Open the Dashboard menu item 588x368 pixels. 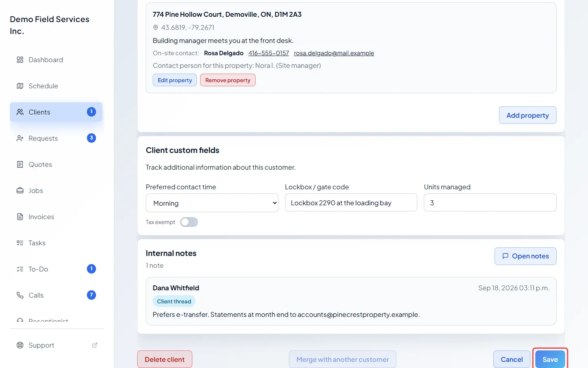(56, 60)
